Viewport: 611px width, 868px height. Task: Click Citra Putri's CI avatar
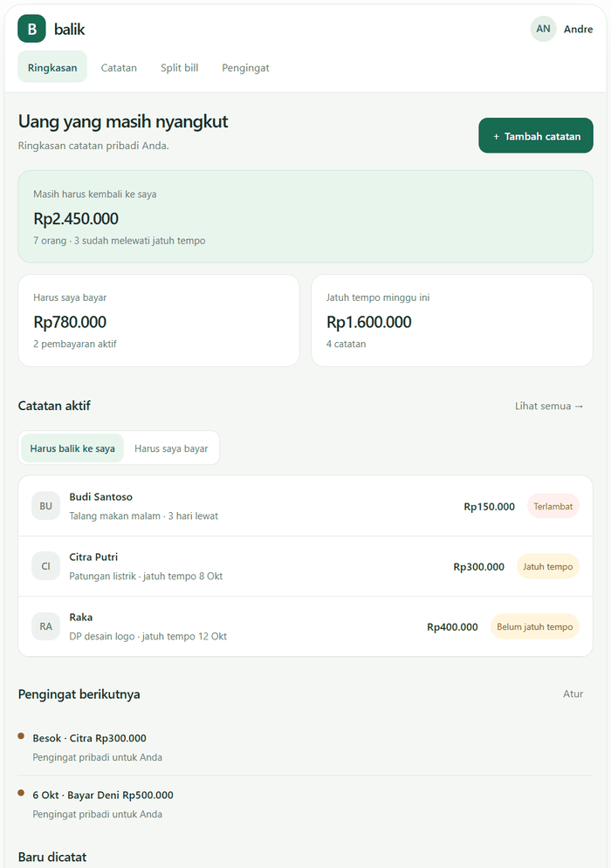point(46,566)
